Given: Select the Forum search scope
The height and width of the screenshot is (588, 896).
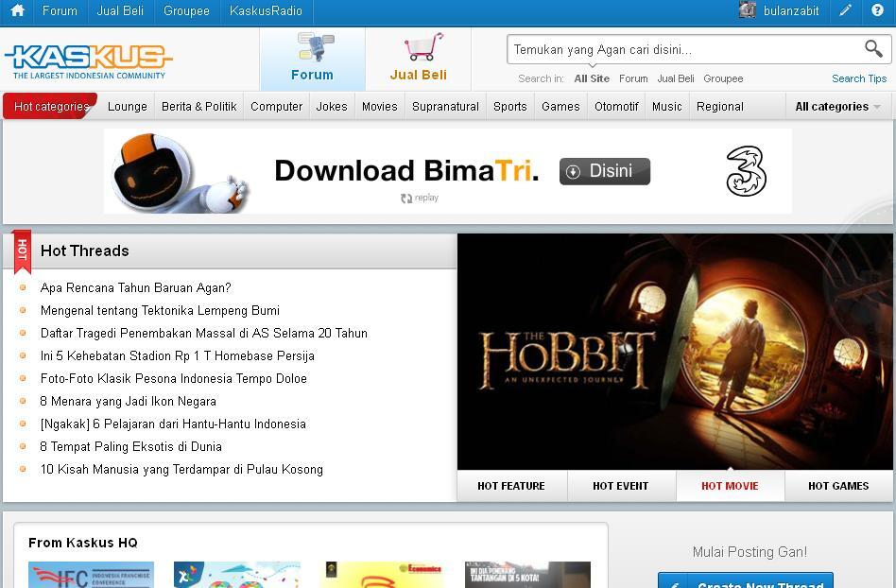Looking at the screenshot, I should [633, 78].
